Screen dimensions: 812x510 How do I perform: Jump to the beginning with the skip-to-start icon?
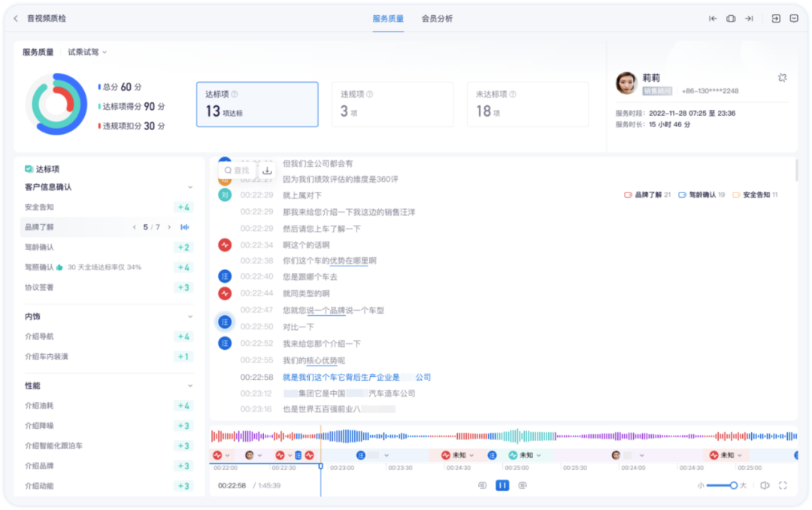pos(713,18)
